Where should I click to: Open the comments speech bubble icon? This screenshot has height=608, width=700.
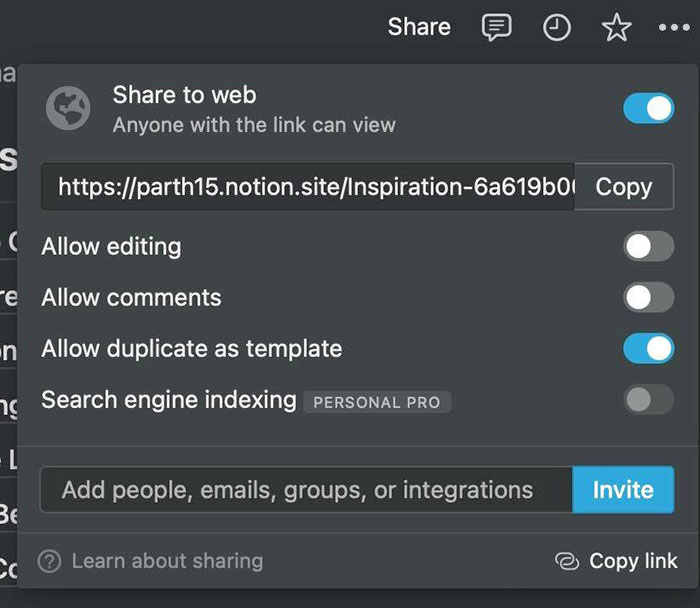[496, 28]
